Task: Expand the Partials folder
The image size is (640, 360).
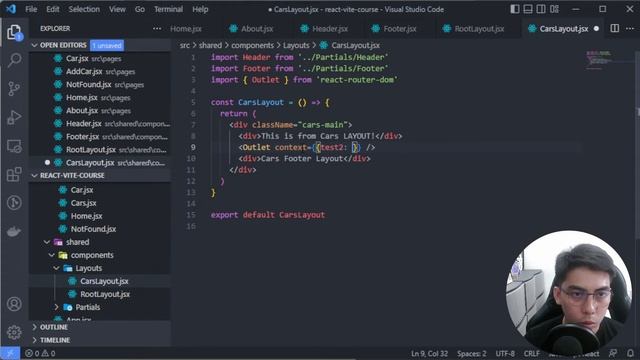Action: coord(57,307)
